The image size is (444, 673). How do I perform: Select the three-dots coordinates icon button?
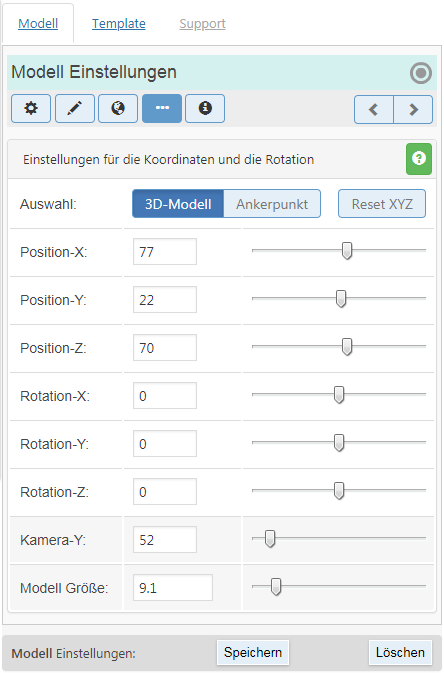click(x=162, y=109)
